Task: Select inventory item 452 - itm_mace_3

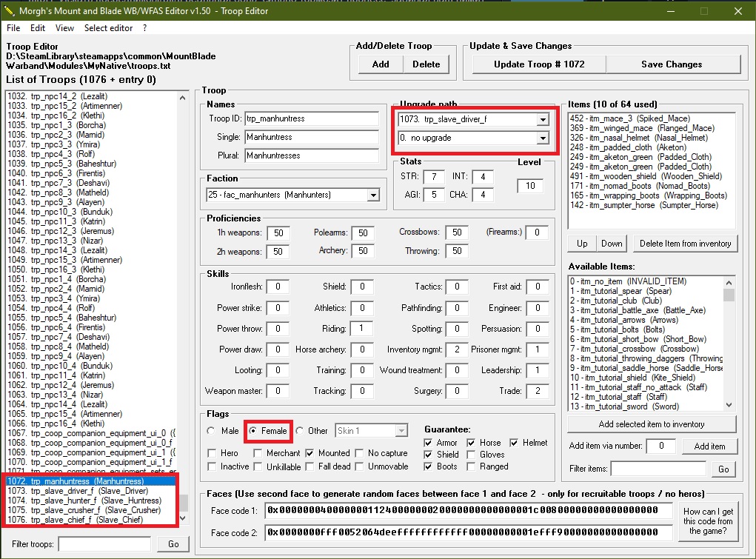Action: pos(652,118)
